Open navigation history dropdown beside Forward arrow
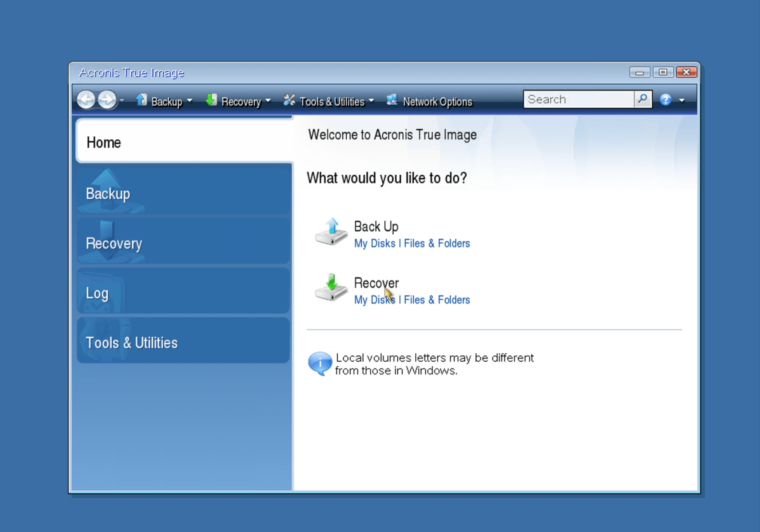Image resolution: width=760 pixels, height=532 pixels. (x=122, y=101)
